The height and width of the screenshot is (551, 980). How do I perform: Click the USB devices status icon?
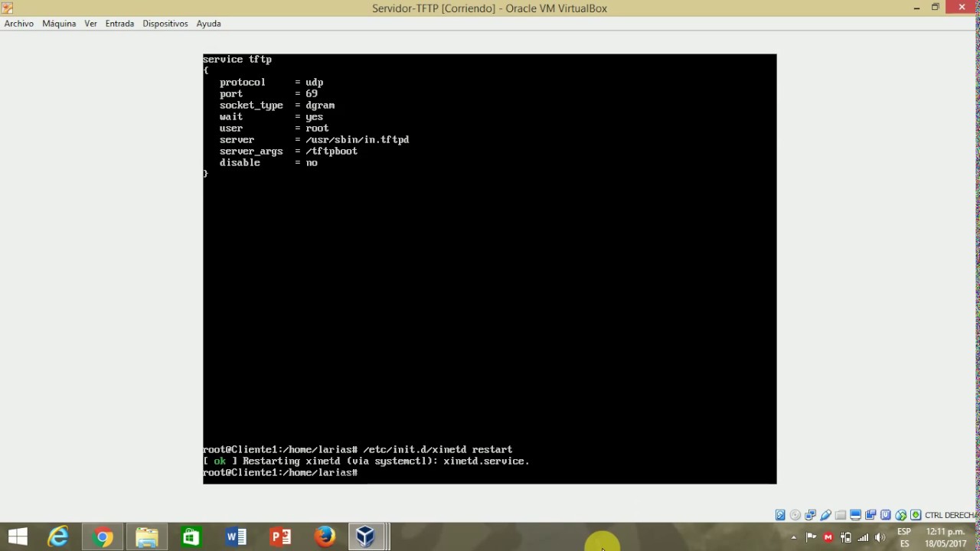coord(825,515)
